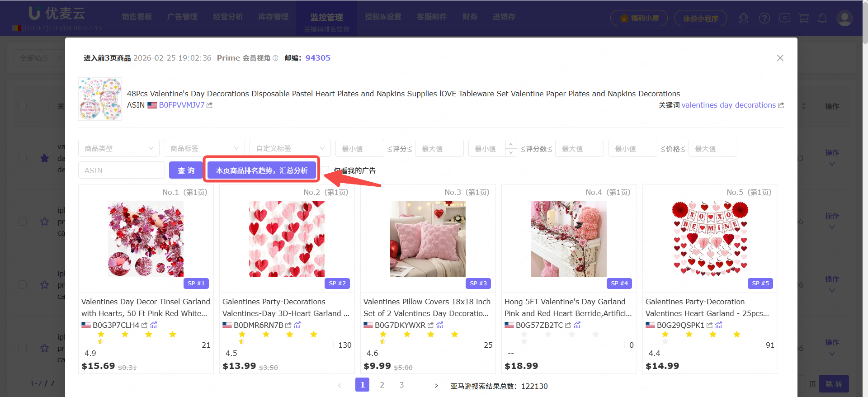Toggle select-all checkbox in background table header
868x397 pixels.
(x=22, y=106)
